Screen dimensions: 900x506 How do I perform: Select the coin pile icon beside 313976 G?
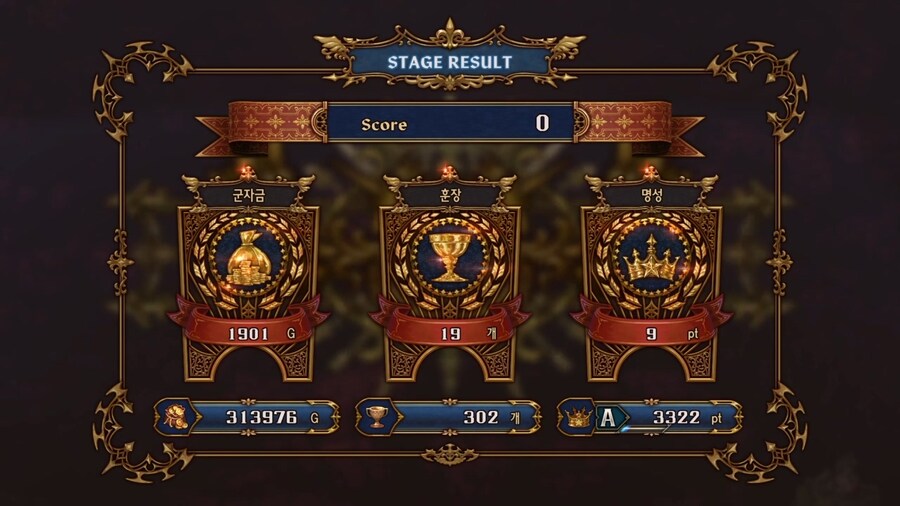174,417
